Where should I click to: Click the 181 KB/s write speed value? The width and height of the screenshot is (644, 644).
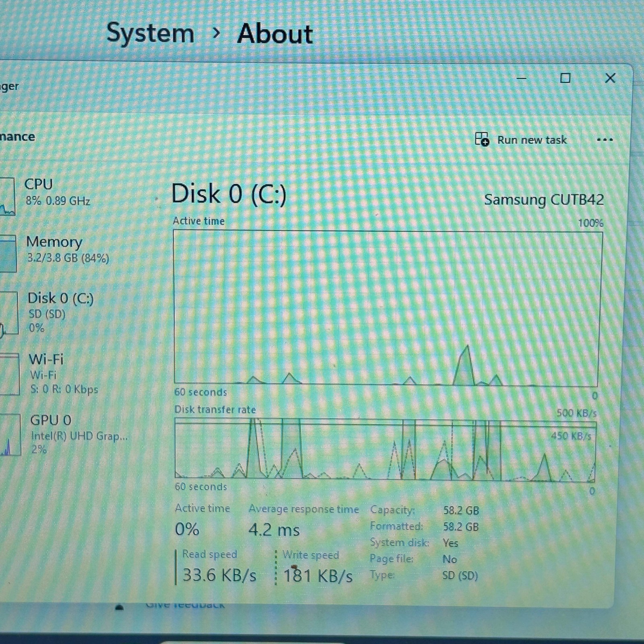point(318,576)
